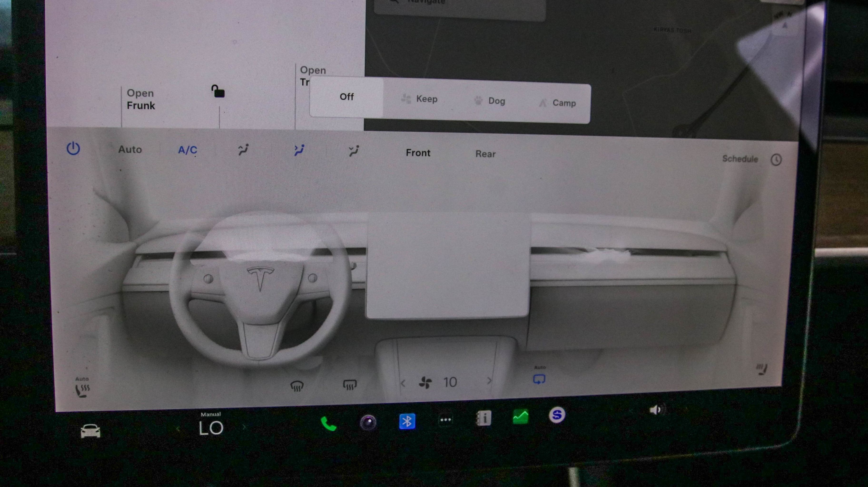Viewport: 868px width, 487px height.
Task: Open the green chart app
Action: pyautogui.click(x=521, y=417)
